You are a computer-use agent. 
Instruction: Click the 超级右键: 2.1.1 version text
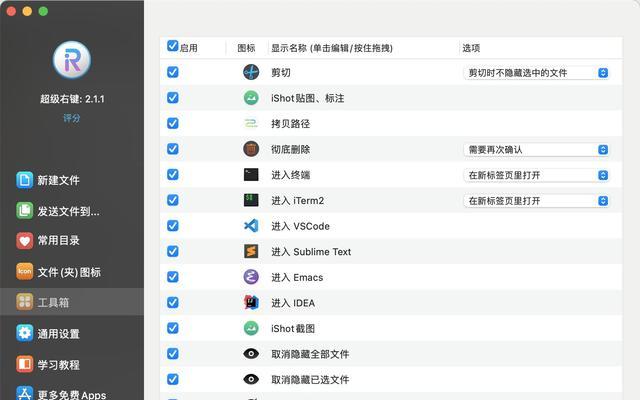tap(72, 99)
